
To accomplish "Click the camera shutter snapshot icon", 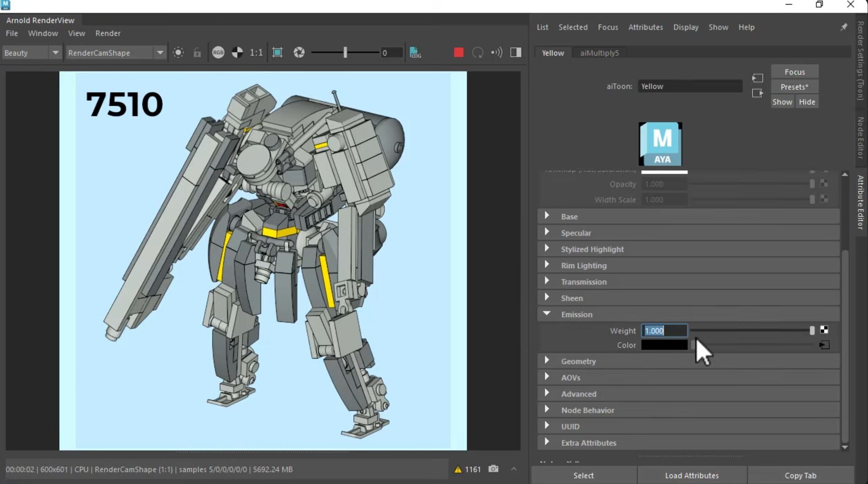I will (299, 52).
